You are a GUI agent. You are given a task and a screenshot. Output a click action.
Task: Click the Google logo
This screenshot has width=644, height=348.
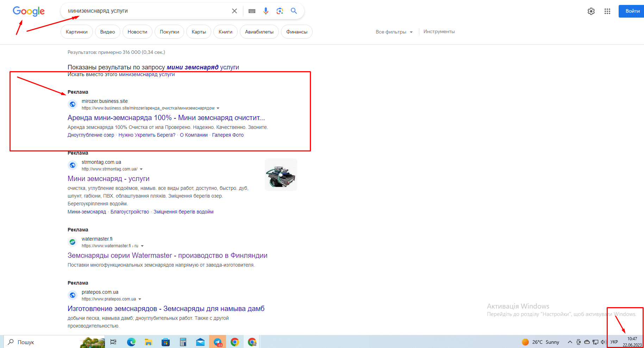[x=29, y=11]
